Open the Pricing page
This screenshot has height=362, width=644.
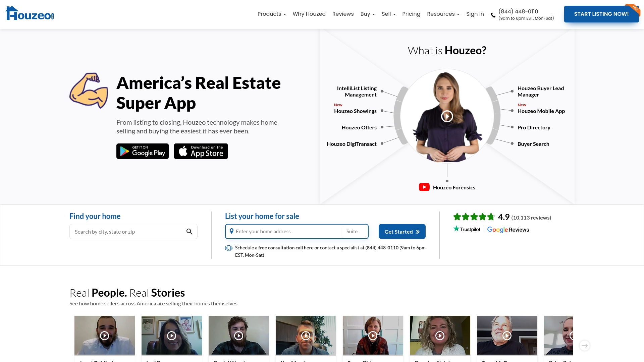[411, 14]
